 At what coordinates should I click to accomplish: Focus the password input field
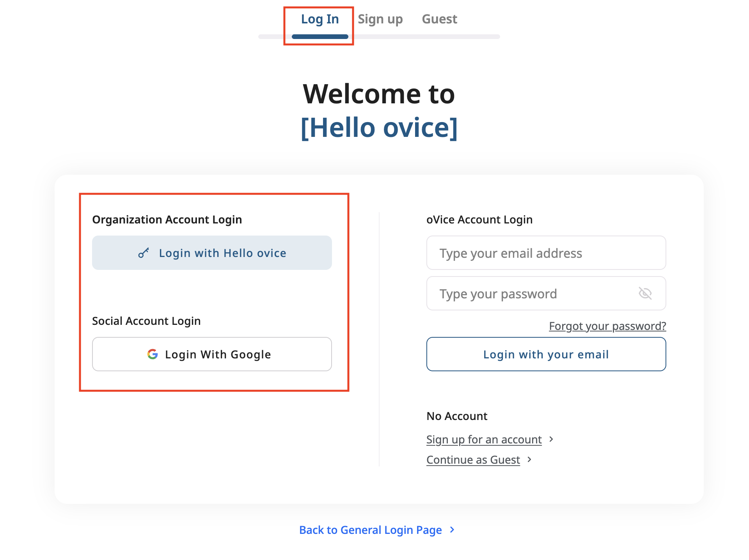coord(546,293)
